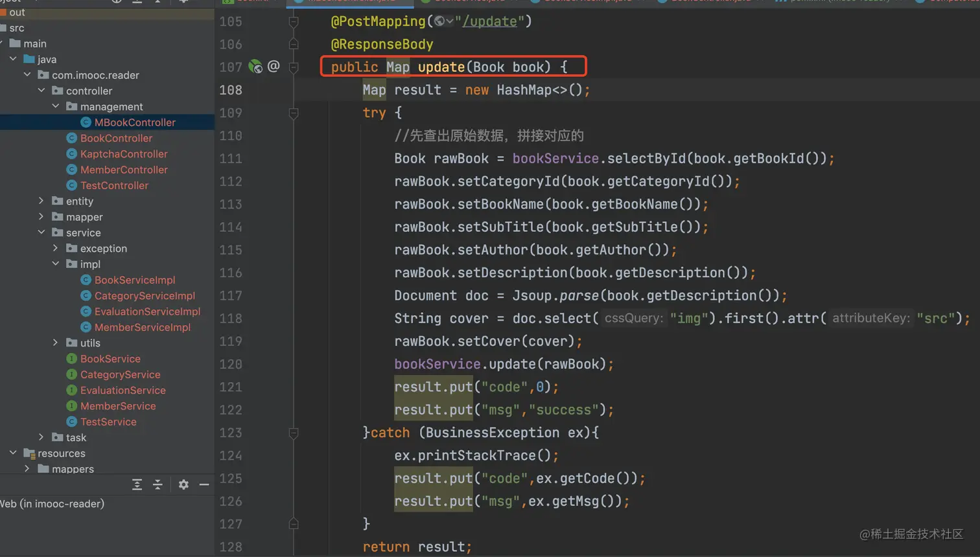
Task: Collapse the resources folder
Action: coord(13,453)
